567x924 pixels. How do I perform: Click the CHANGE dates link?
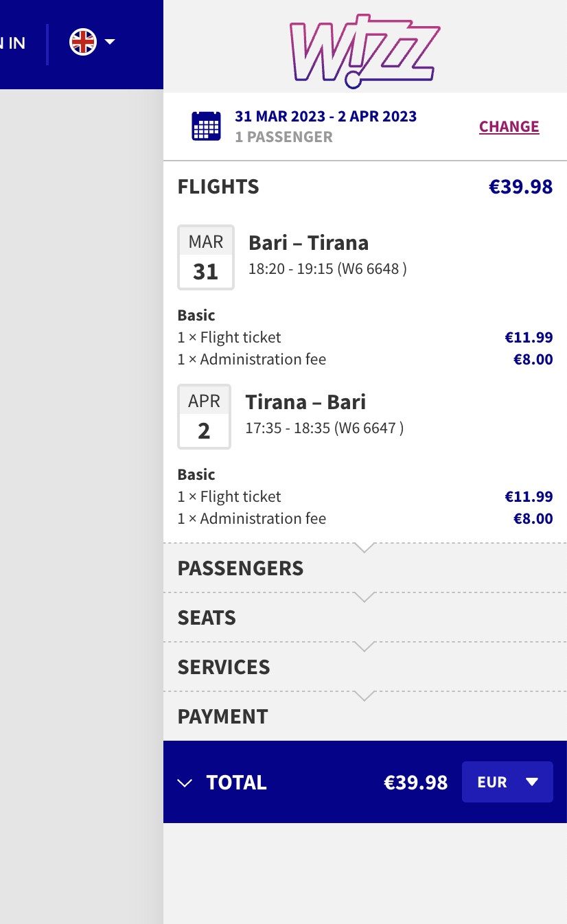point(509,127)
